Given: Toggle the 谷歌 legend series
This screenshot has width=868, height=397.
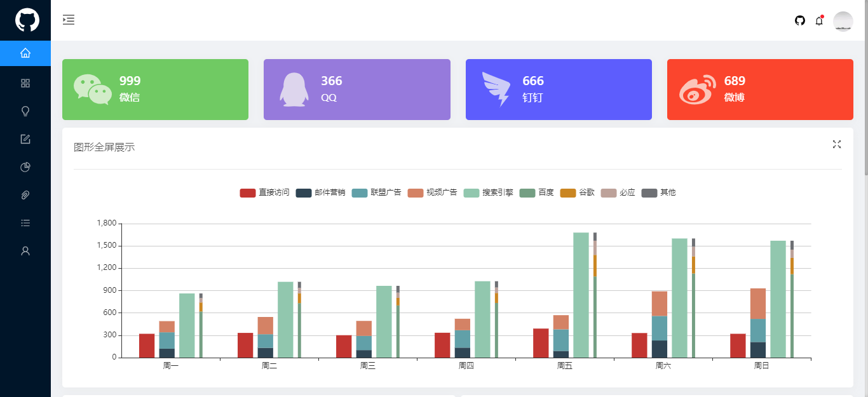Looking at the screenshot, I should 578,192.
